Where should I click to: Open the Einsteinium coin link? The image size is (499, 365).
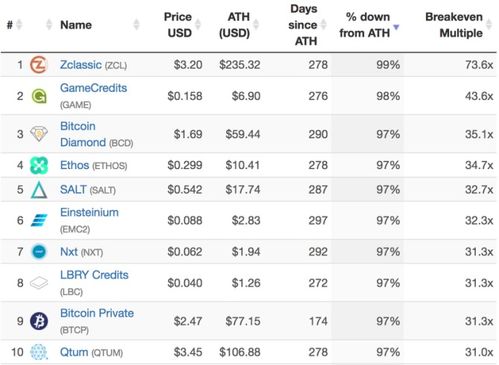click(89, 212)
